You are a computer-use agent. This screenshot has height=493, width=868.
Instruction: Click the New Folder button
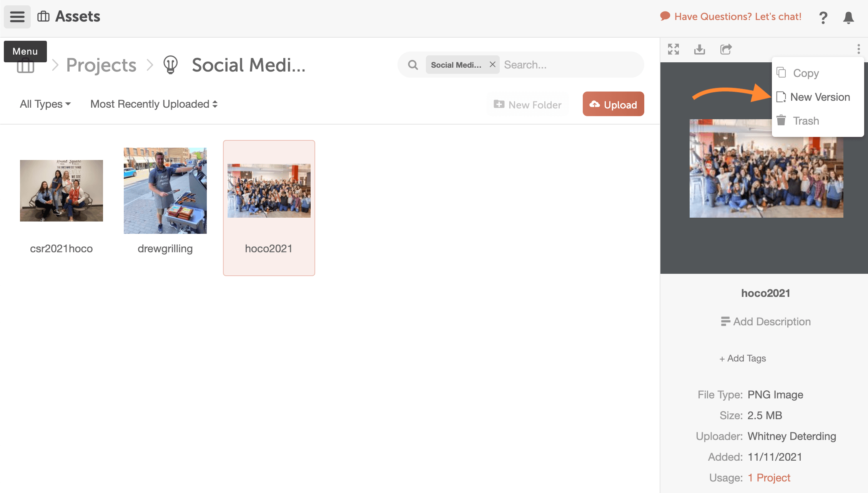coord(527,104)
